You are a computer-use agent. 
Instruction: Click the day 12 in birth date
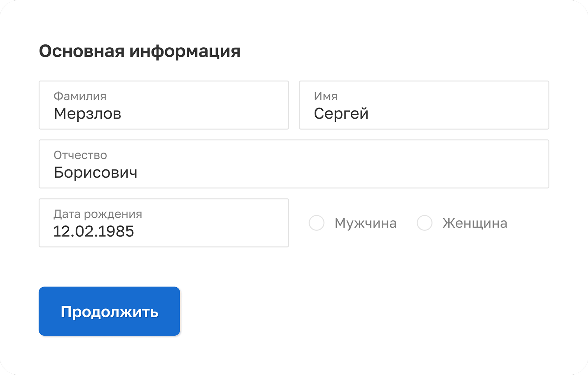coord(60,231)
